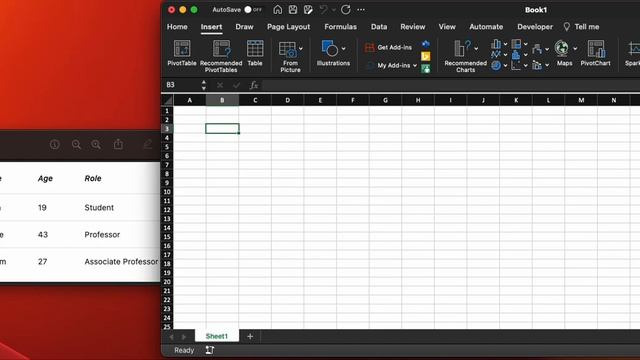Click the Bing Maps add-in icon
640x360 pixels.
(x=426, y=56)
